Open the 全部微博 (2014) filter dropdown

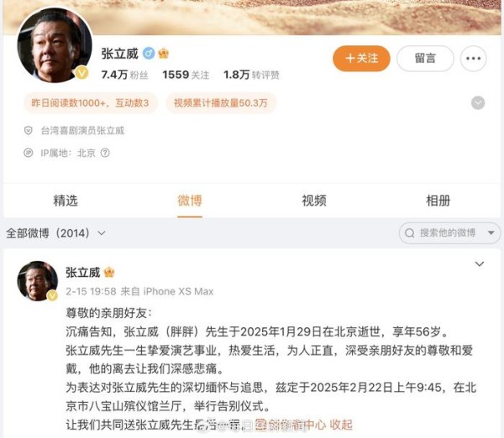pos(55,232)
